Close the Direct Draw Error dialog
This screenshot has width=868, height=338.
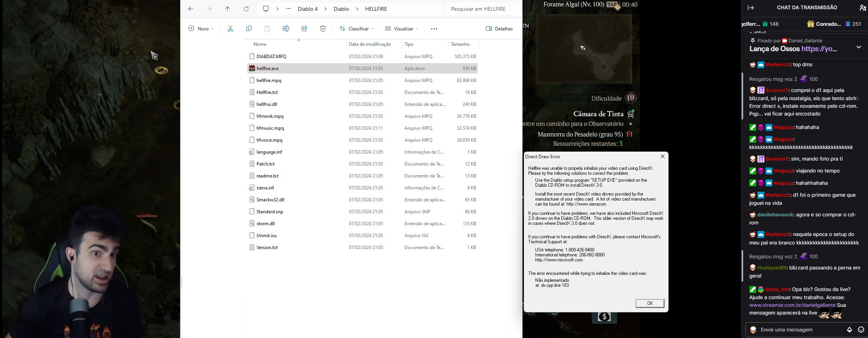click(663, 156)
